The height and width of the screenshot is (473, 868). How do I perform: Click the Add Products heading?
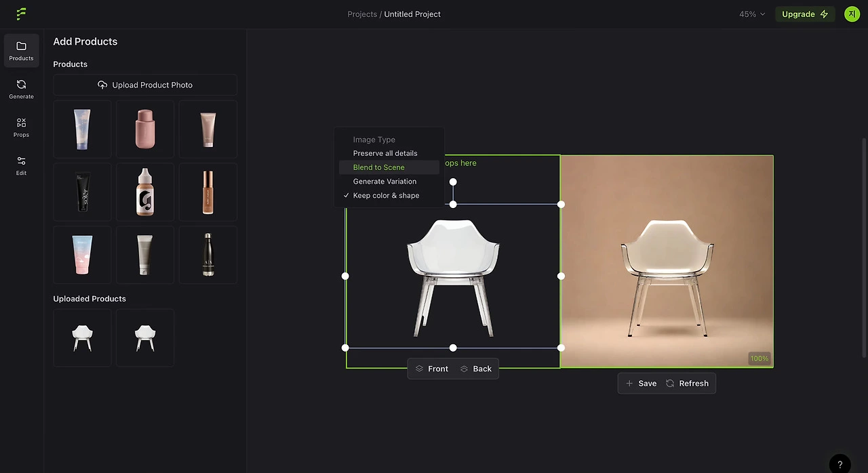(85, 41)
